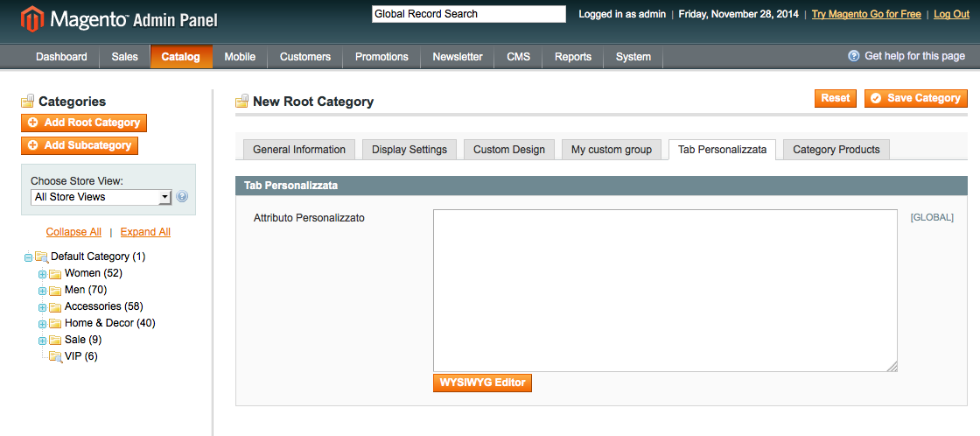
Task: Open the System menu
Action: coord(633,56)
